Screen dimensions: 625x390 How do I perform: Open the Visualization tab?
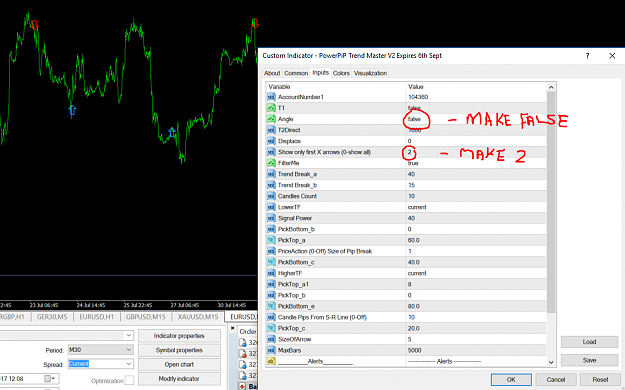(x=370, y=73)
